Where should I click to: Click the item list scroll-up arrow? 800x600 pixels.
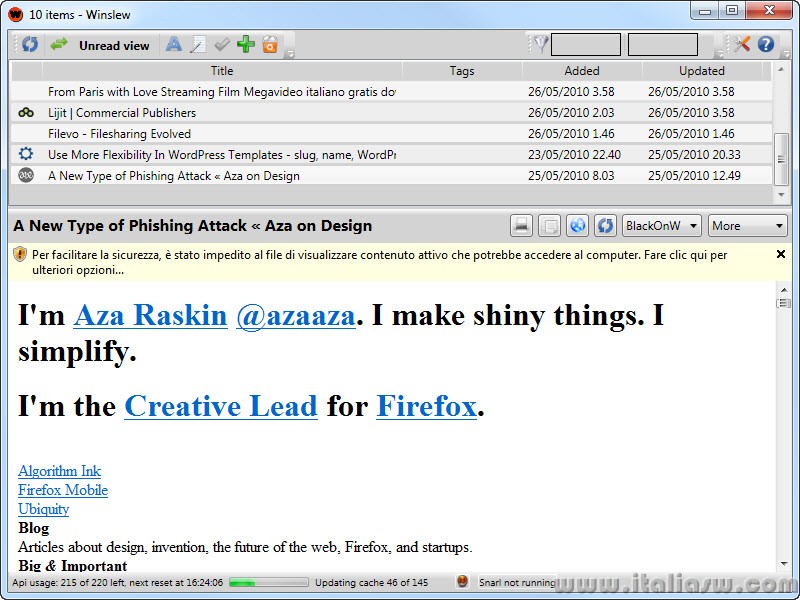(781, 68)
